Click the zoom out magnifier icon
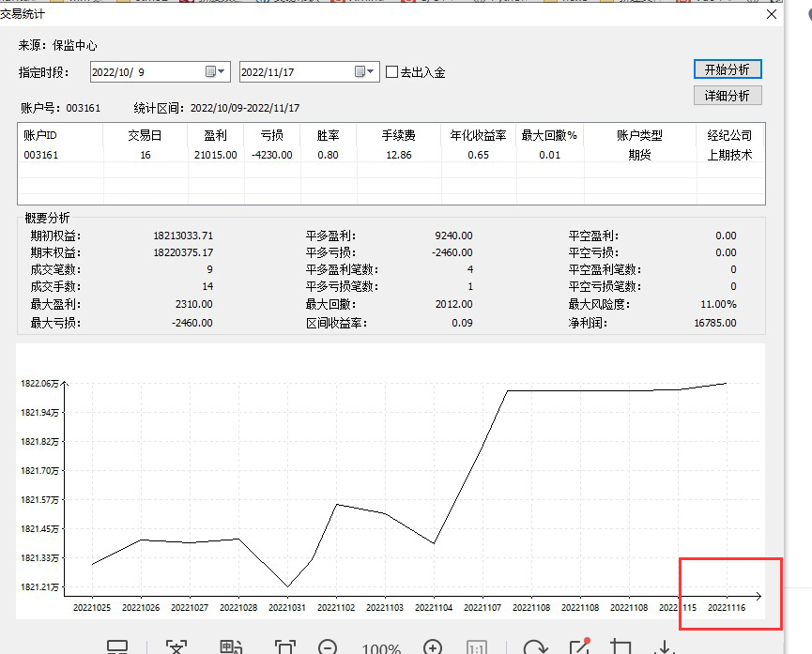Image resolution: width=812 pixels, height=654 pixels. (328, 647)
